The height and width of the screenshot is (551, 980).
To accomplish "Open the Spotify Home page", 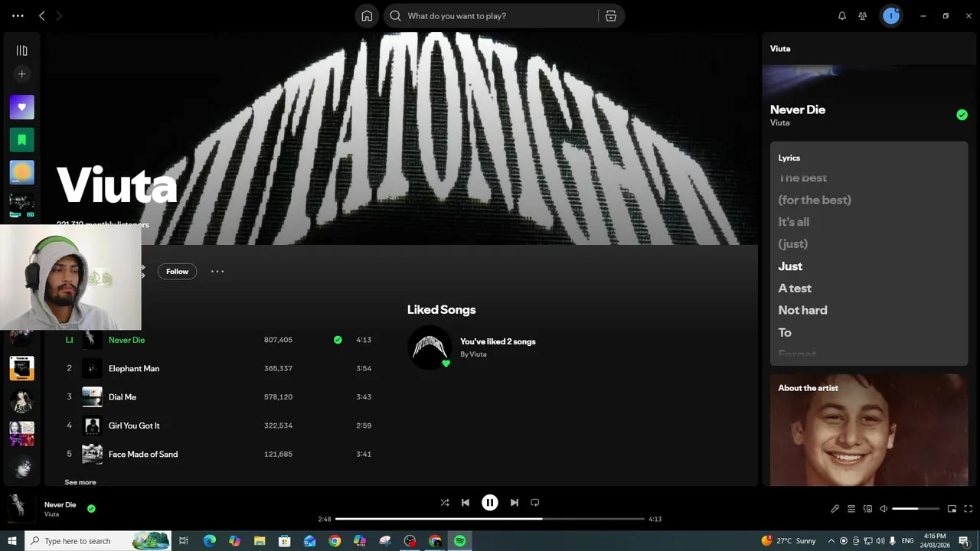I will 367,16.
